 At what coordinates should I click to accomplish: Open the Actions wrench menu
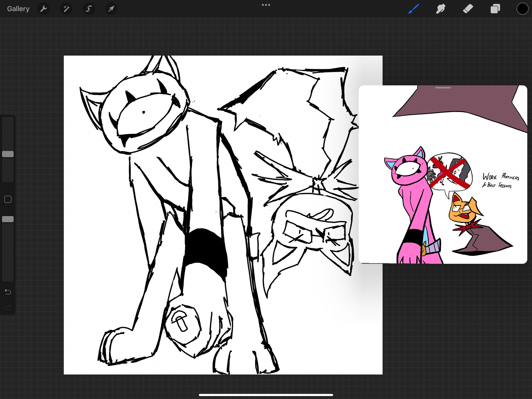pos(44,9)
